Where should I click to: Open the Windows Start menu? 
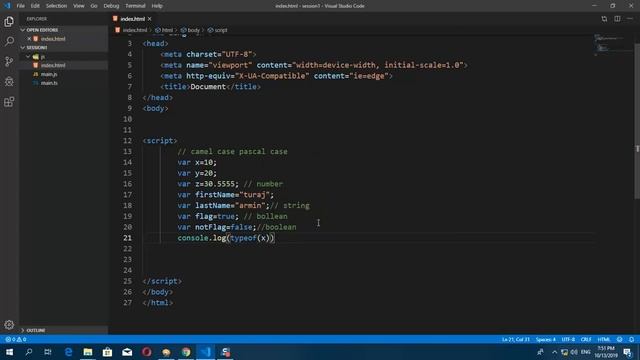(x=9, y=352)
